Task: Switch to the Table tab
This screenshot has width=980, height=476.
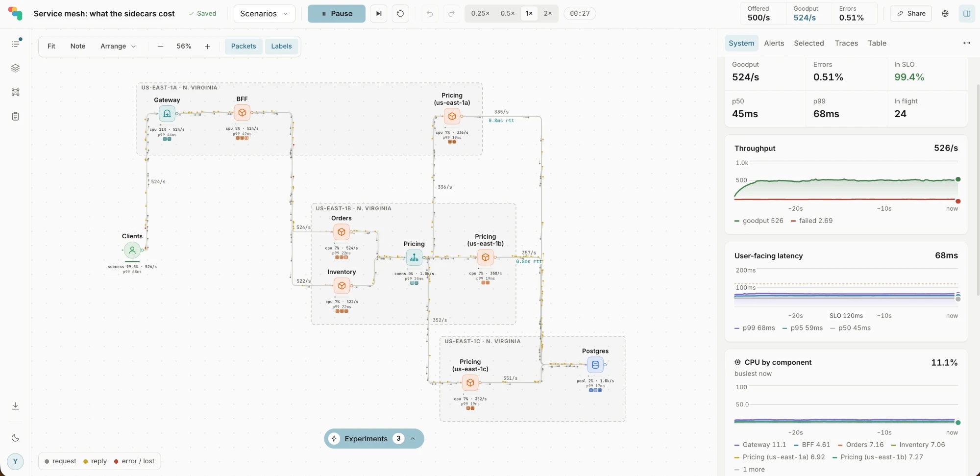Action: (x=877, y=43)
